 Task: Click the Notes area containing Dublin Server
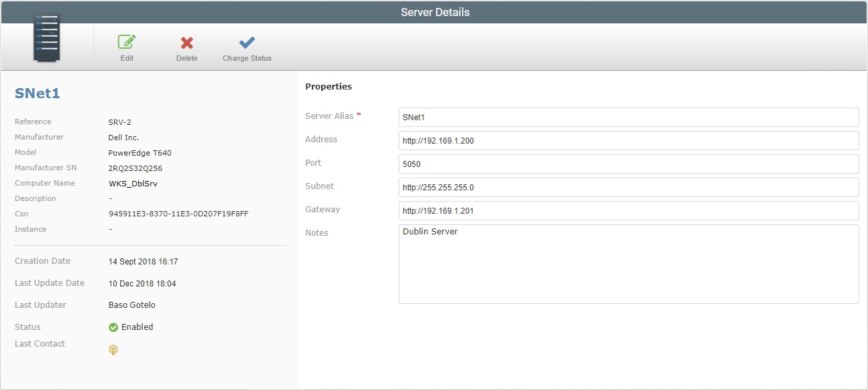click(628, 264)
